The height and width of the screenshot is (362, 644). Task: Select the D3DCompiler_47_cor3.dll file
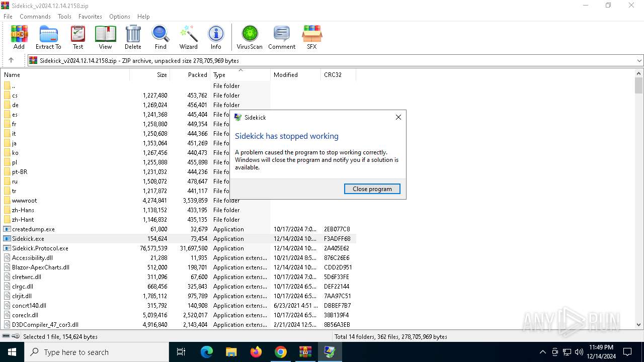click(x=179, y=324)
